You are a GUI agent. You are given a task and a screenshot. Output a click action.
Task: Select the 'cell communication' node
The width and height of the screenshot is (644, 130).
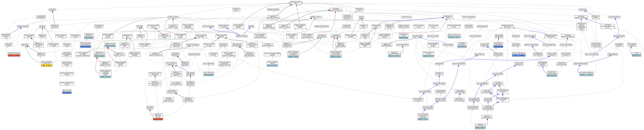[208, 26]
